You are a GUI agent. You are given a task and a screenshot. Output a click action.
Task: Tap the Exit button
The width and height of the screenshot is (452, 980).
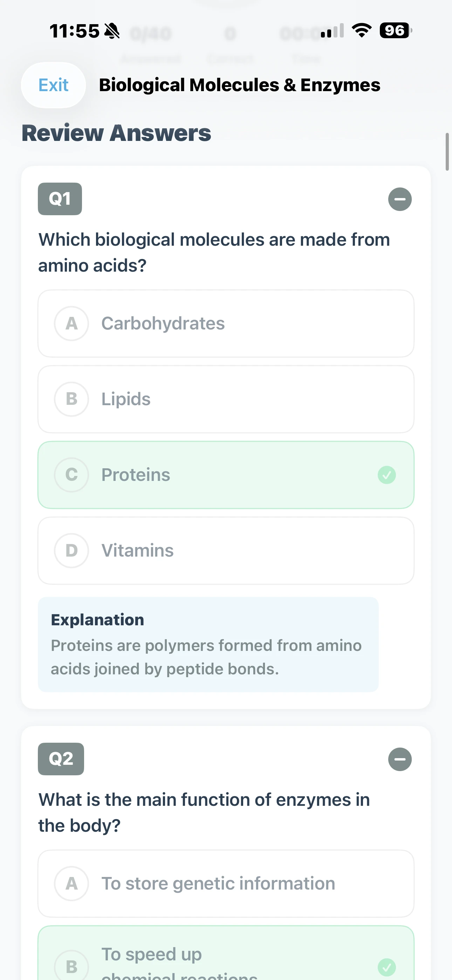[x=53, y=85]
